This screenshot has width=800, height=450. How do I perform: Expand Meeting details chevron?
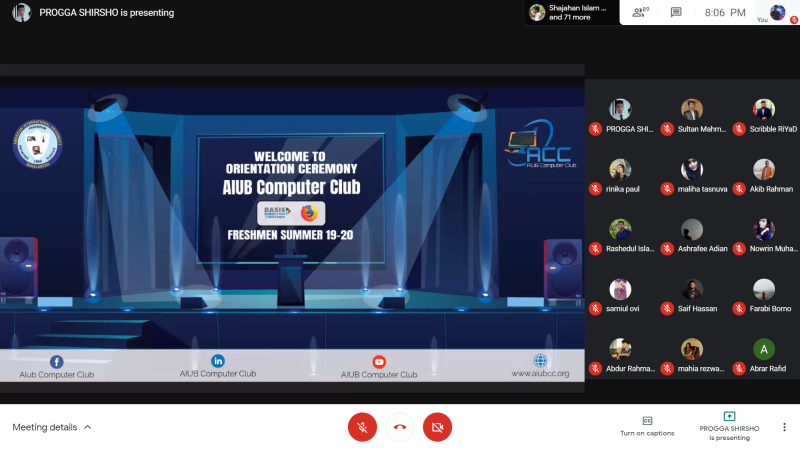tap(88, 427)
